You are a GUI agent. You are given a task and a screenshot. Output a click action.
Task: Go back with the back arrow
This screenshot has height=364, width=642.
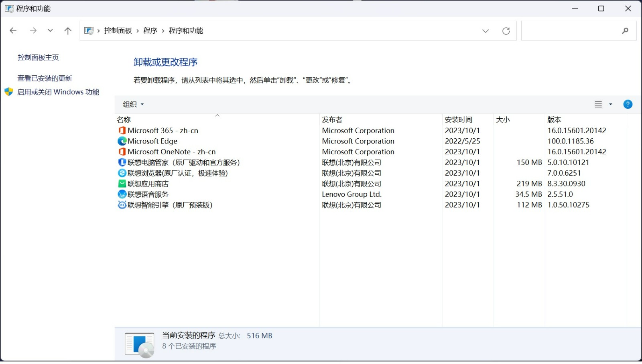[x=13, y=30]
